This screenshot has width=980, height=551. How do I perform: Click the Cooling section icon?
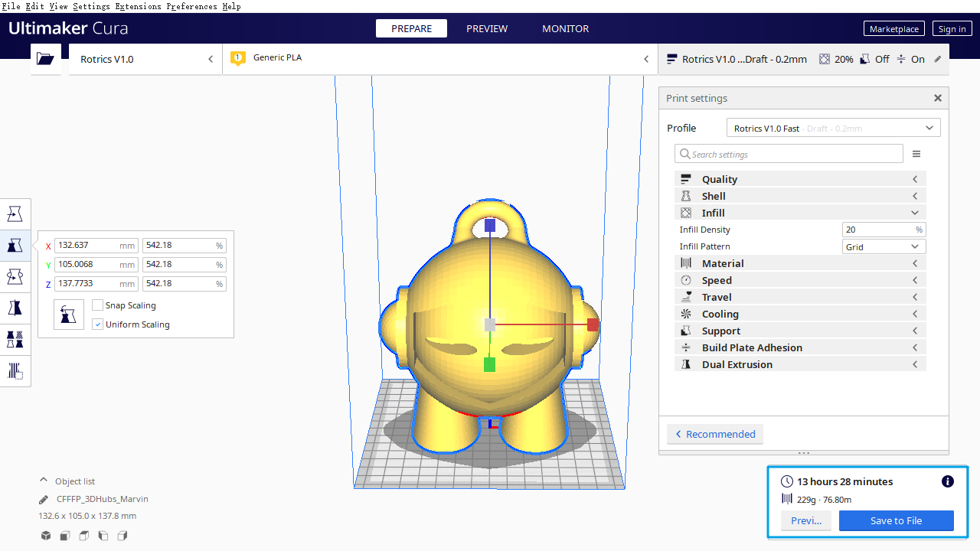686,314
